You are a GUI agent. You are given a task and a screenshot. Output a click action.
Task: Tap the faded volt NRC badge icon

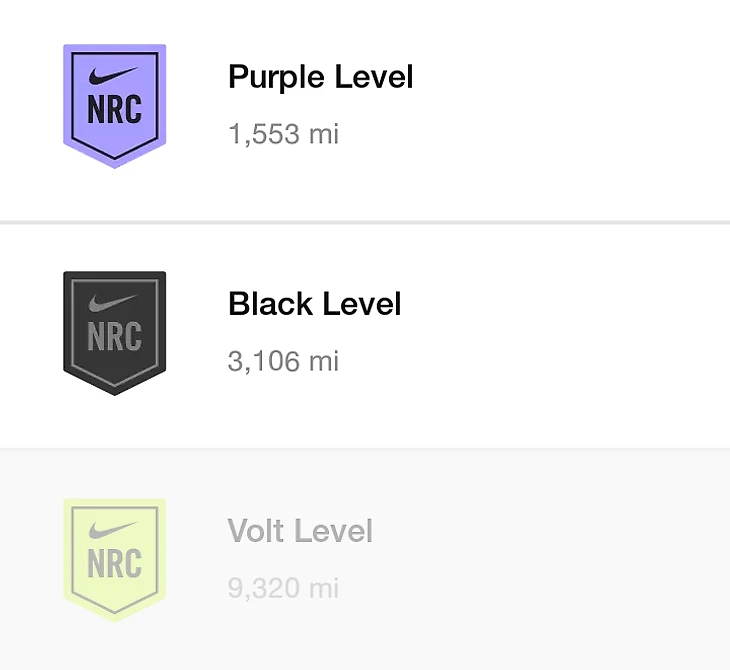point(114,559)
